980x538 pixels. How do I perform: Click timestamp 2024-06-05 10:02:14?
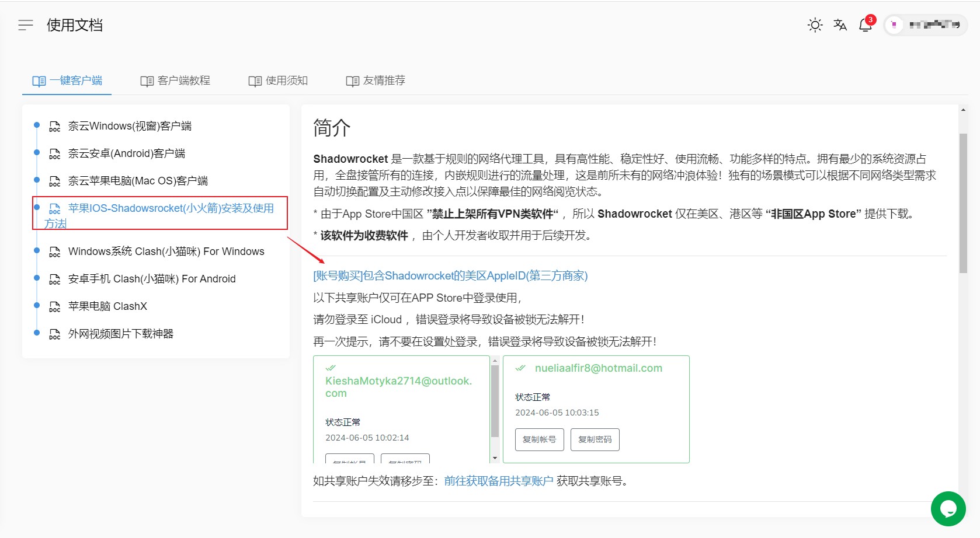click(x=367, y=438)
